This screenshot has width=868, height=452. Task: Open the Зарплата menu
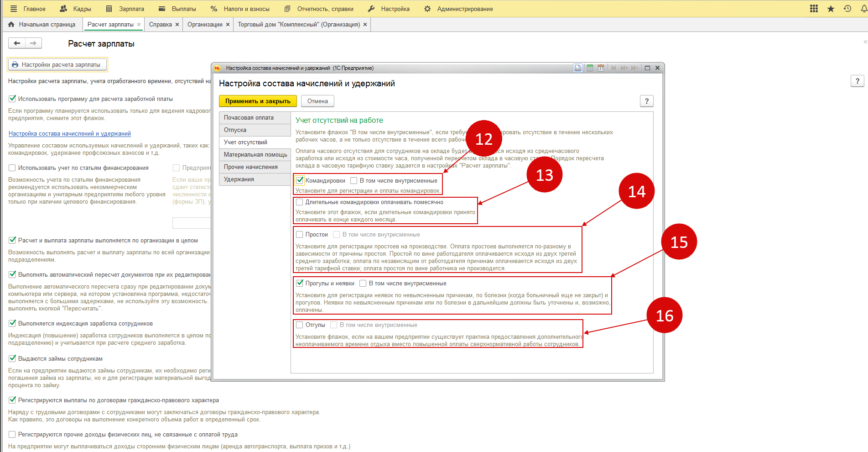coord(125,9)
